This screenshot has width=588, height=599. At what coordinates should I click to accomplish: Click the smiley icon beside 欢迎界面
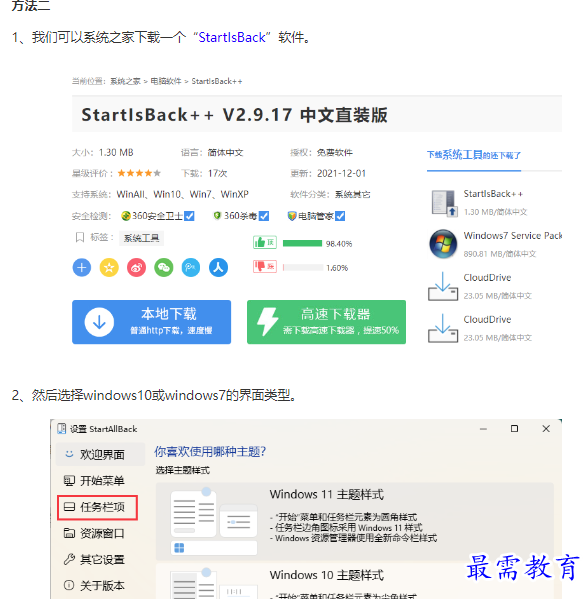(69, 454)
